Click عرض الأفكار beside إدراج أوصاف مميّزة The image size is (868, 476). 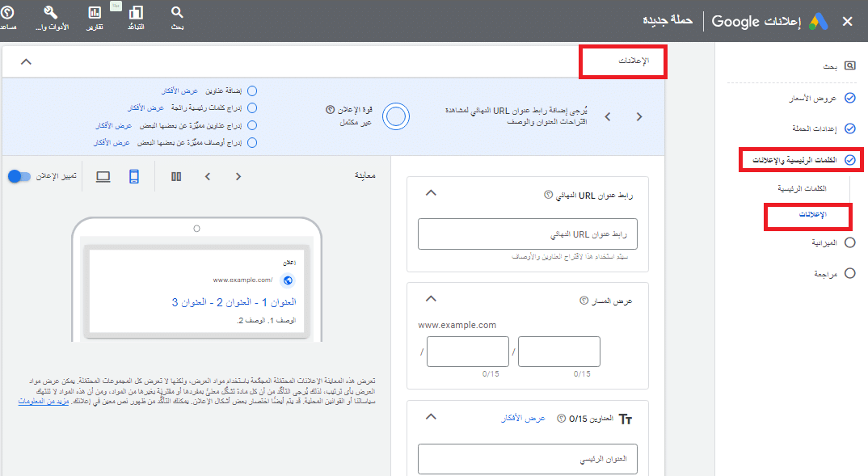[112, 143]
